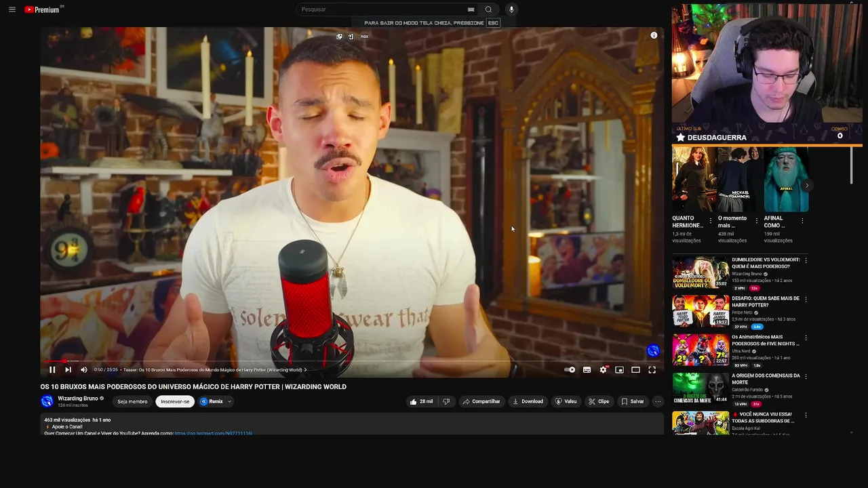
Task: Open options for 'DESAFIO: QUEM SABE MAIS' video
Action: 806,299
